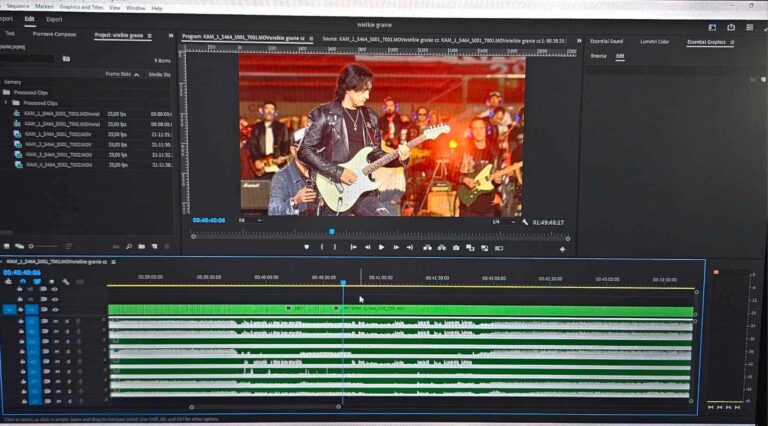Click the Mark In button

click(x=322, y=247)
